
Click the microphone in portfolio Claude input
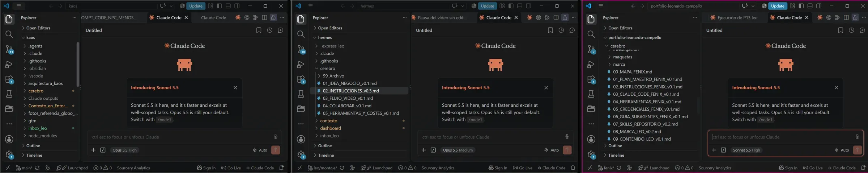click(x=857, y=137)
